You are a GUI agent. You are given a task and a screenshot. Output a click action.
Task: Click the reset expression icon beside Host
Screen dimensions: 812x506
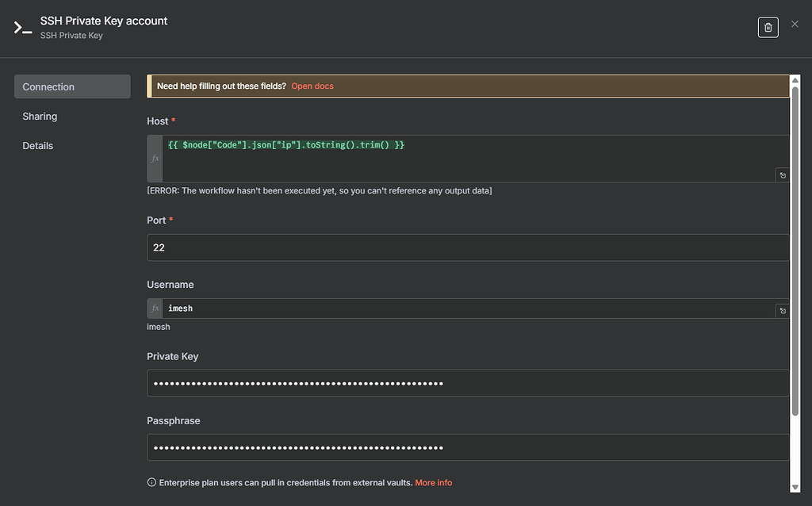[x=782, y=174]
